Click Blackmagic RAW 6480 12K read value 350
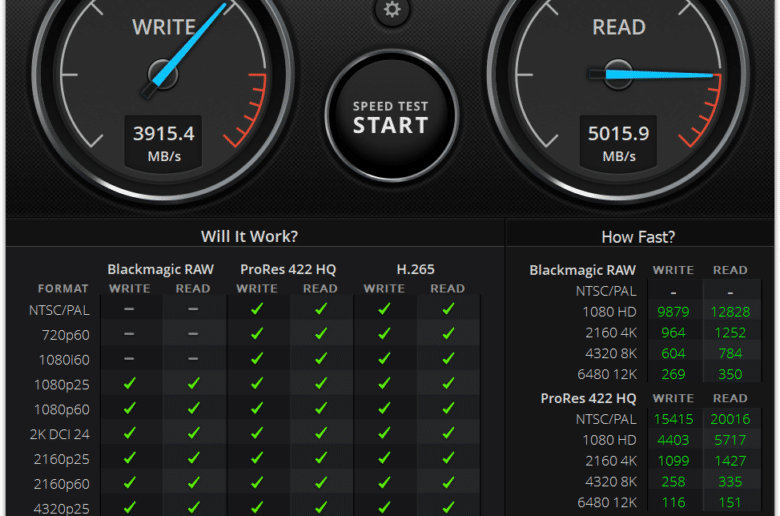Viewport: 780px width, 516px height. pyautogui.click(x=730, y=374)
